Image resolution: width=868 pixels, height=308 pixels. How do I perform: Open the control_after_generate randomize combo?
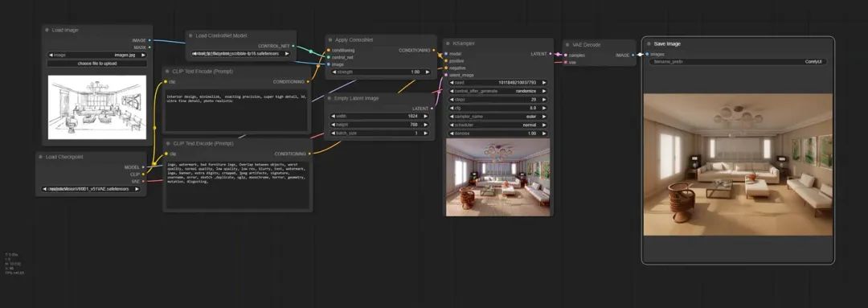click(x=498, y=91)
